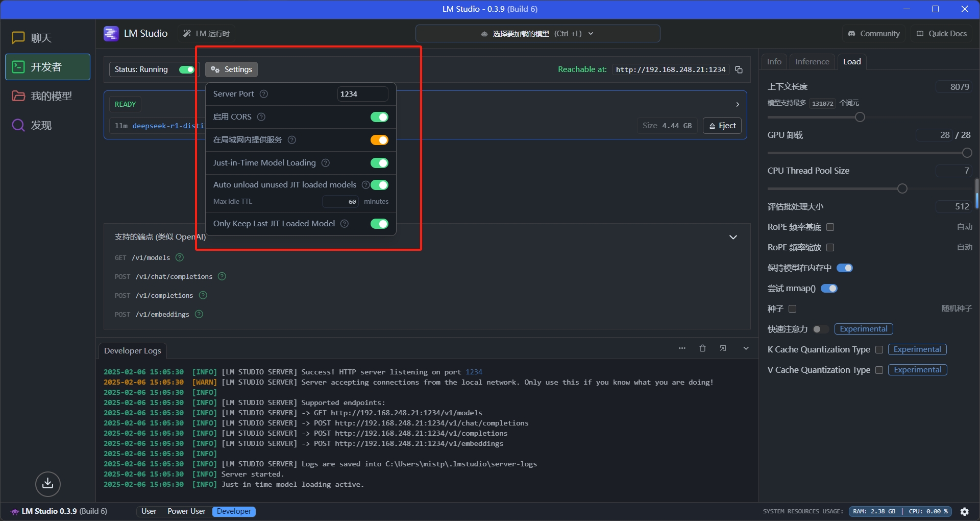Viewport: 980px width, 521px height.
Task: Open the Community link
Action: 873,34
